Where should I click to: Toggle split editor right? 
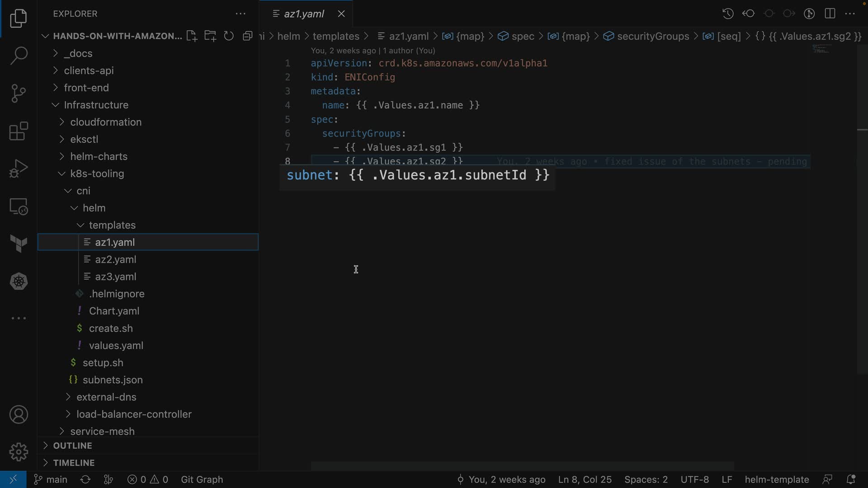[830, 14]
